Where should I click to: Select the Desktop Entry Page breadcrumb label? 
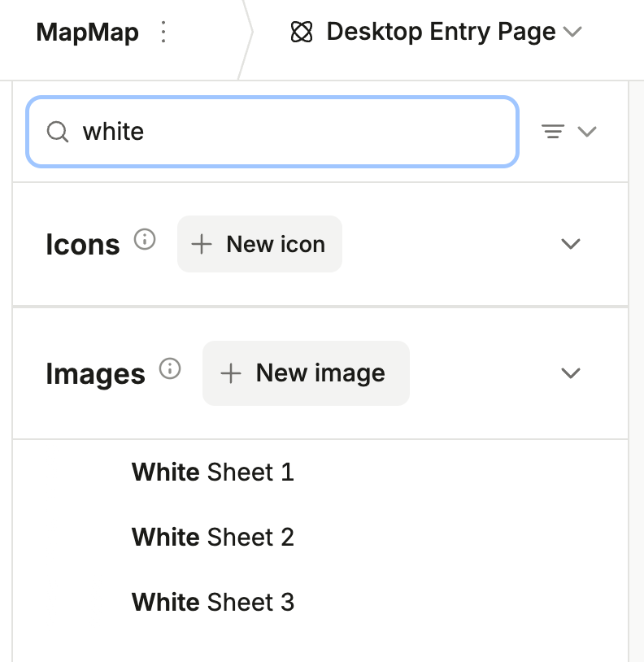(x=441, y=33)
